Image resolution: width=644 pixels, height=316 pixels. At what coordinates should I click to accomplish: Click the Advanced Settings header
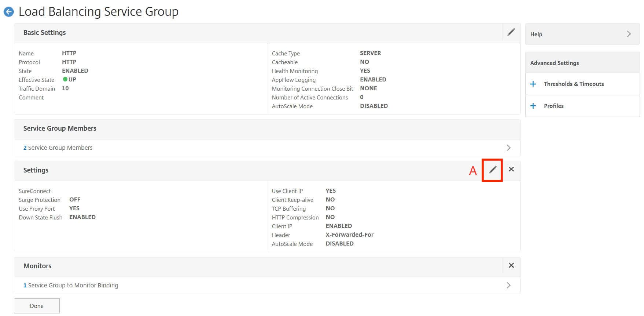[x=555, y=63]
